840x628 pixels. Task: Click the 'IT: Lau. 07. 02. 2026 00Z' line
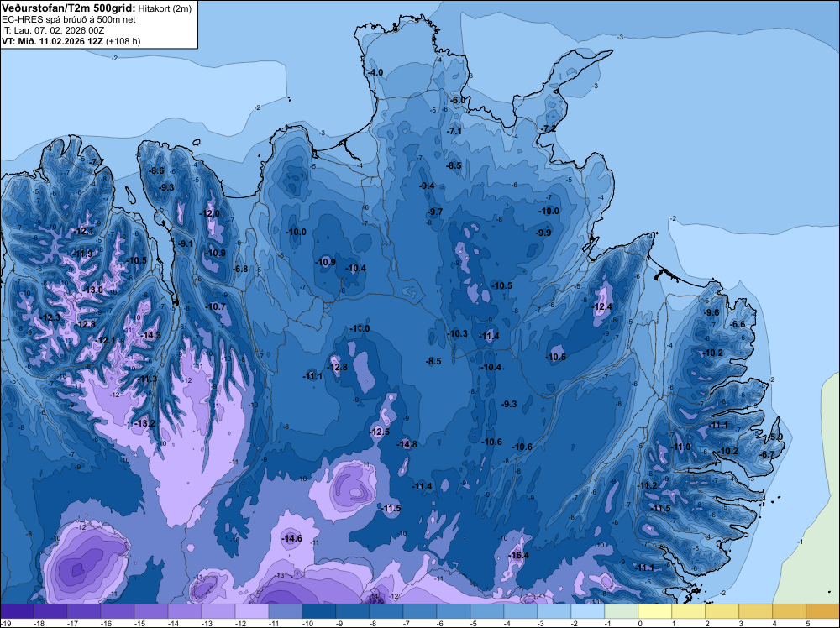(54, 30)
